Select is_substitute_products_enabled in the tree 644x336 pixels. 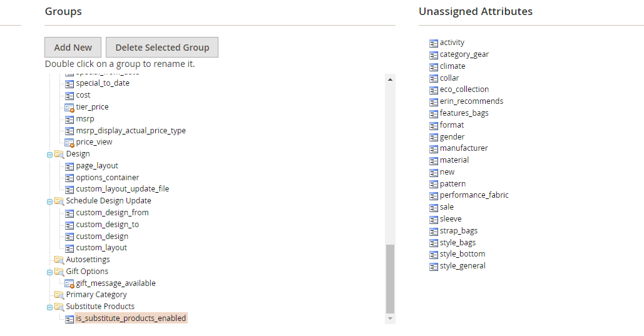(131, 318)
